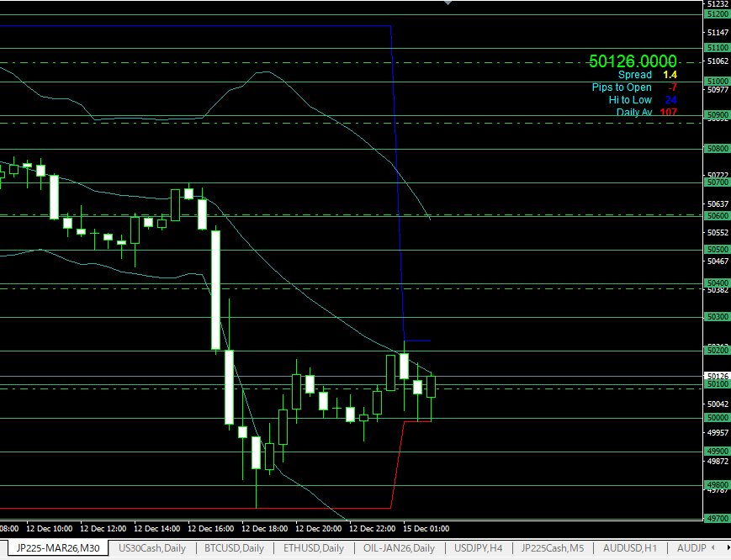The image size is (731, 560).
Task: Click the 51200 level on price scale
Action: pos(718,14)
